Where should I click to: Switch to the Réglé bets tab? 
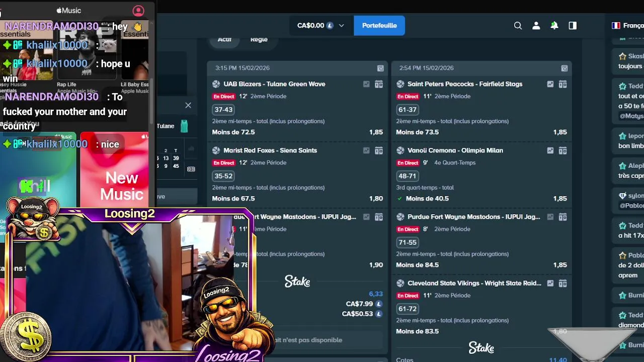[259, 39]
